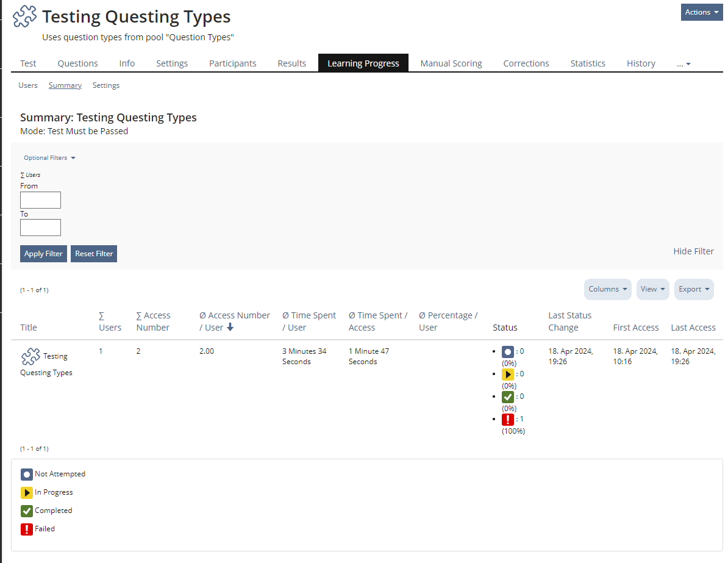Click the puzzle icon in the table row
The image size is (728, 563).
30,356
